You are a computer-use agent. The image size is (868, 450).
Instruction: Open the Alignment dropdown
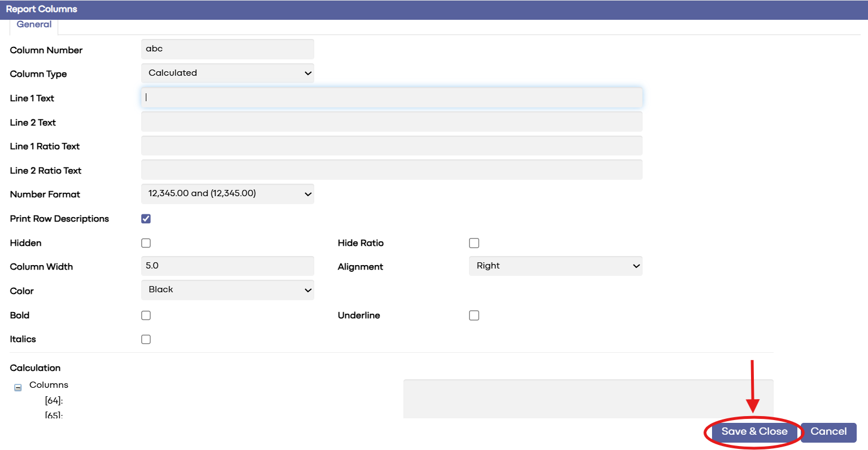pos(555,266)
